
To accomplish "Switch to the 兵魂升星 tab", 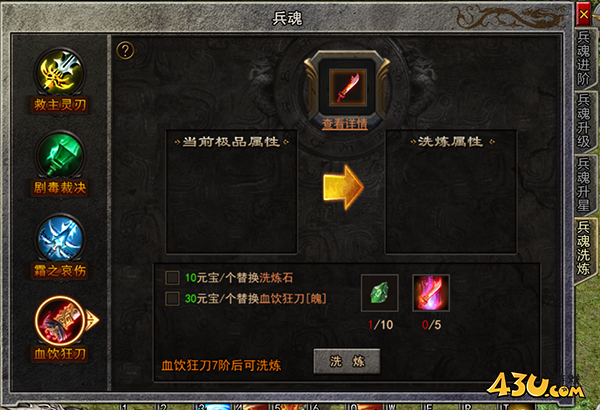I will 584,184.
